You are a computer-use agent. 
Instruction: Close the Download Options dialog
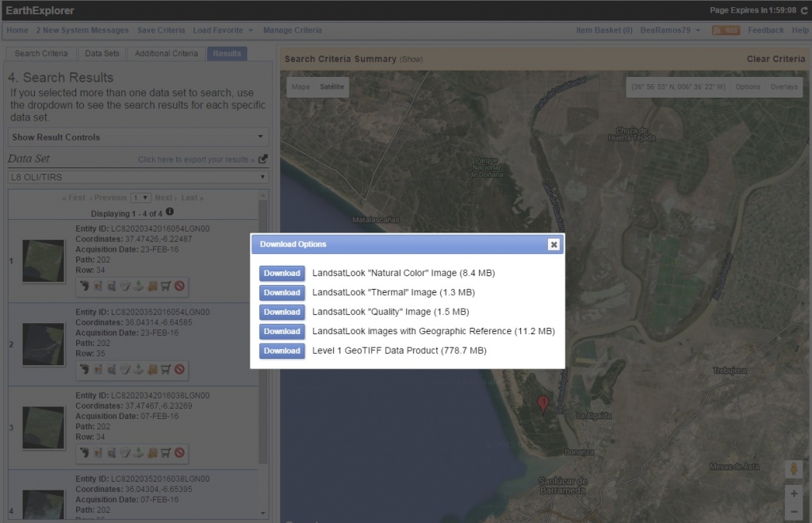[553, 244]
